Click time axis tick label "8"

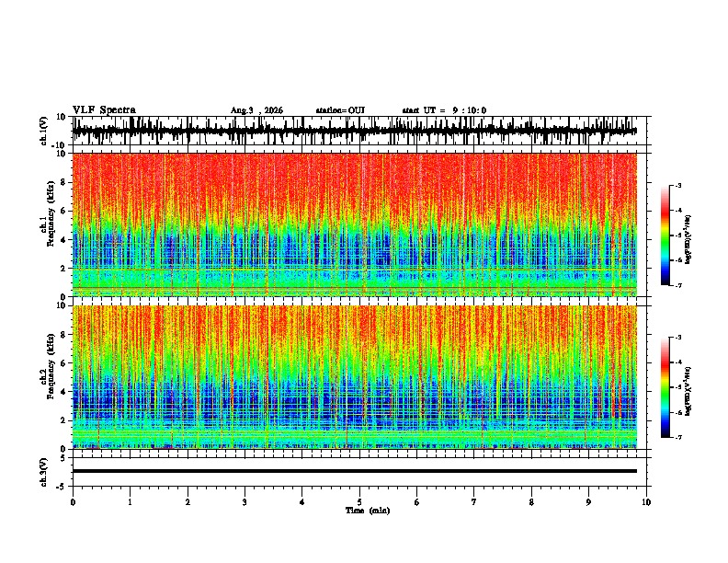(x=531, y=502)
